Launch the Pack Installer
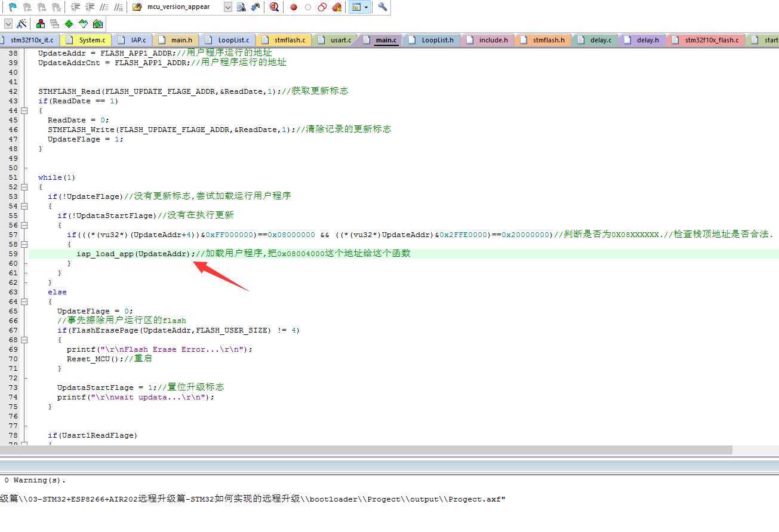This screenshot has height=532, width=779. (x=98, y=24)
